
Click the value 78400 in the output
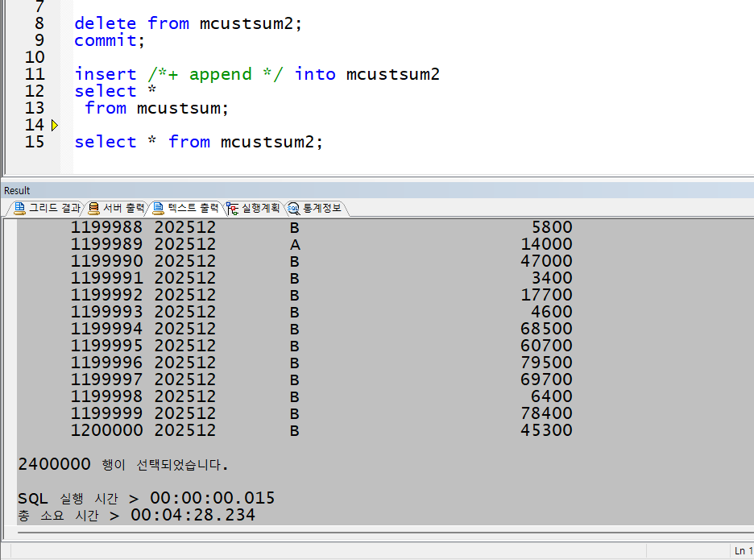click(x=546, y=413)
